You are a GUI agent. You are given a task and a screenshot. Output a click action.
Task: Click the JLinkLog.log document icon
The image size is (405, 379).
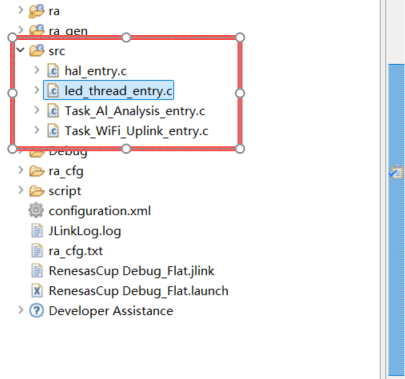click(x=37, y=231)
